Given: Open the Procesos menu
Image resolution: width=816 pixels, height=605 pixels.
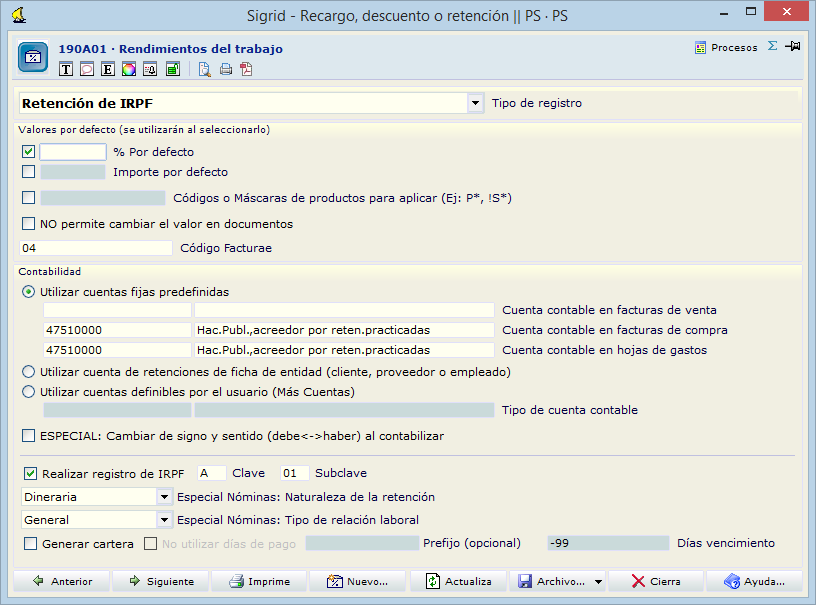Looking at the screenshot, I should (x=727, y=47).
